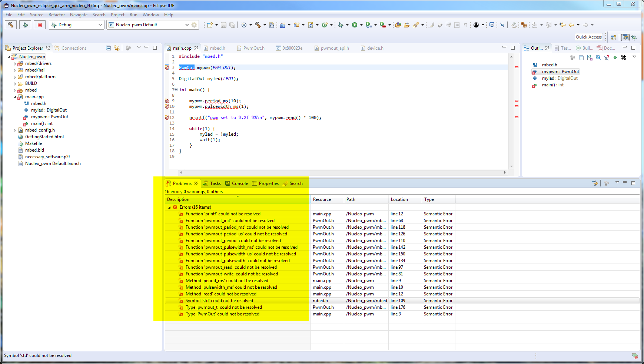Switch to the Debug perspective bug icon
644x364 pixels.
click(634, 37)
